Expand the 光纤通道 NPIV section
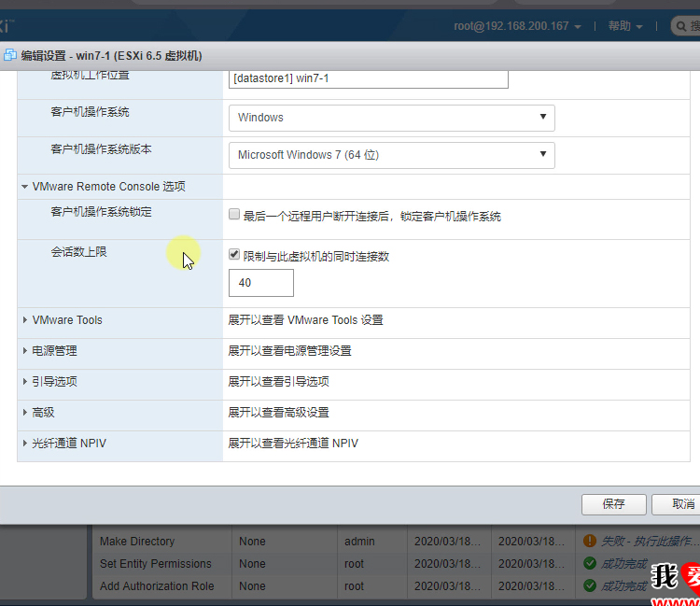Image resolution: width=700 pixels, height=606 pixels. (25, 444)
